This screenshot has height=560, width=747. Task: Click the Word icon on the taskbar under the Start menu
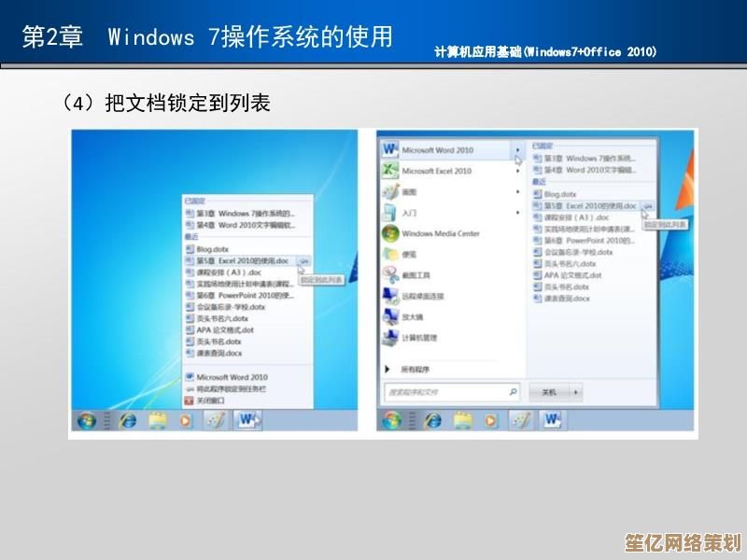click(x=553, y=420)
